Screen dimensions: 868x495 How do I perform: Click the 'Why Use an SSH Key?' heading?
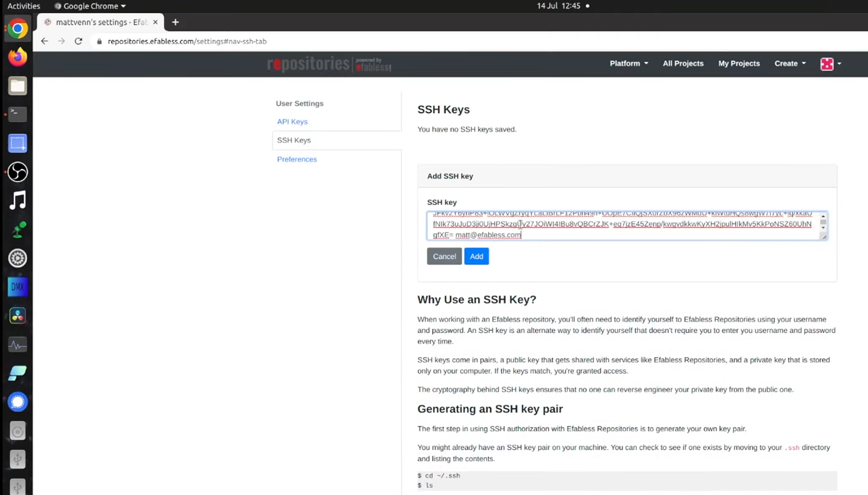point(477,299)
